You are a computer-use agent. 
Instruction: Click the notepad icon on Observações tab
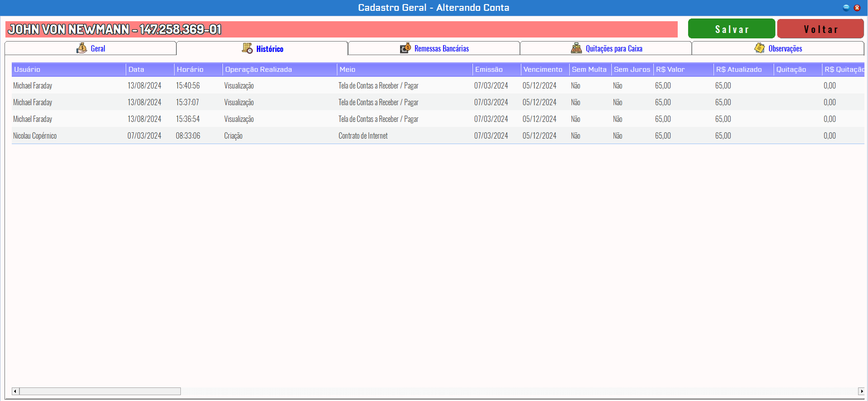click(x=759, y=48)
